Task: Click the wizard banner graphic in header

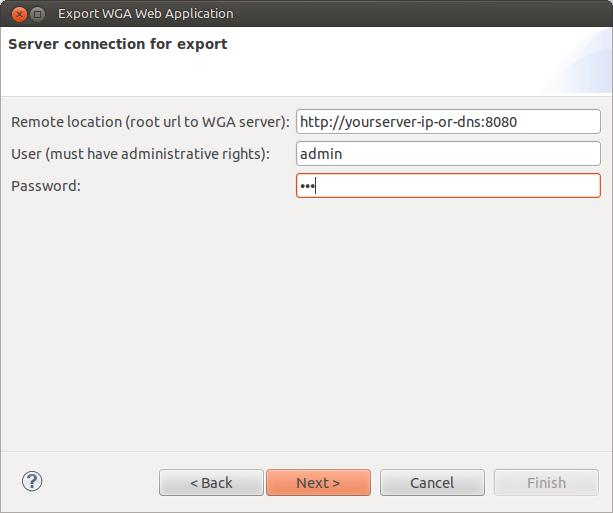Action: 578,61
